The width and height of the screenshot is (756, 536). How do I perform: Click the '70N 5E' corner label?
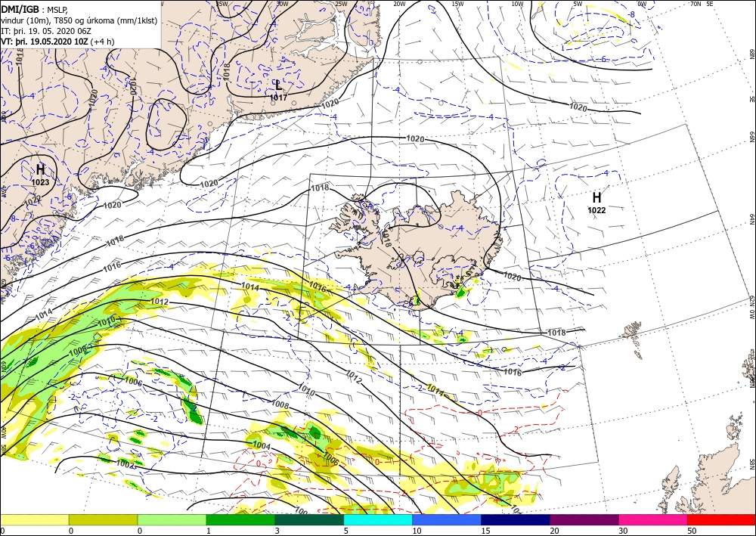(x=702, y=4)
